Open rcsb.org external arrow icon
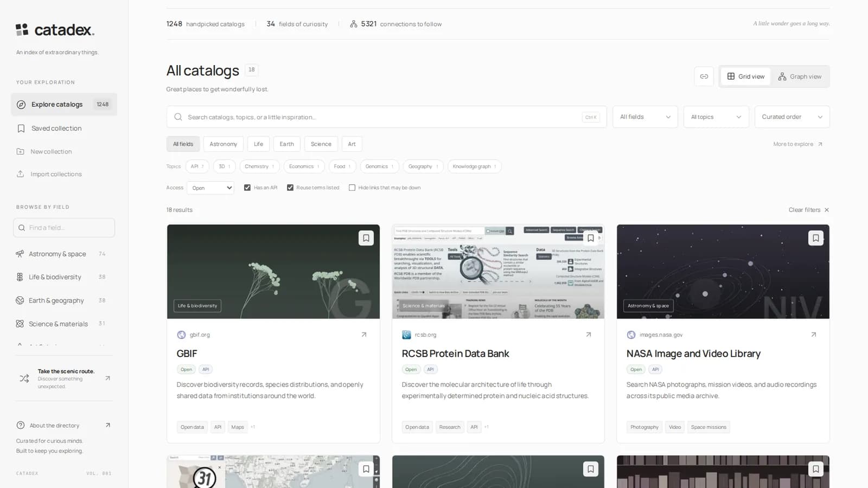This screenshot has width=868, height=488. [x=589, y=335]
